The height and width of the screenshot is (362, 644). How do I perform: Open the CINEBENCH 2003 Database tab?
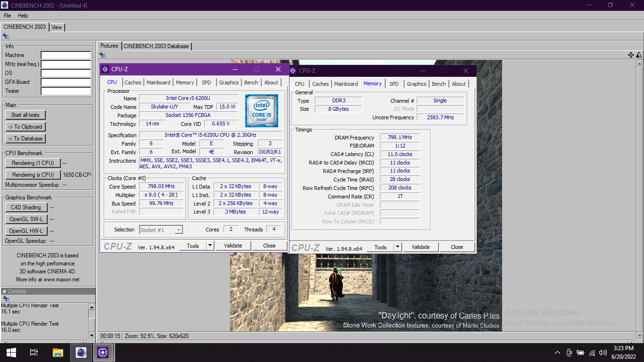[157, 46]
